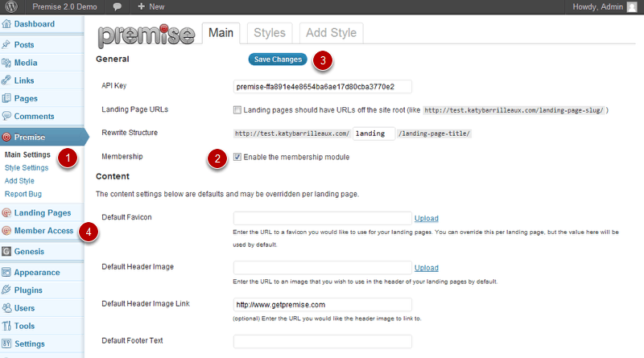Click the Premise target icon in sidebar
Screen dimensions: 644x358
pos(6,137)
